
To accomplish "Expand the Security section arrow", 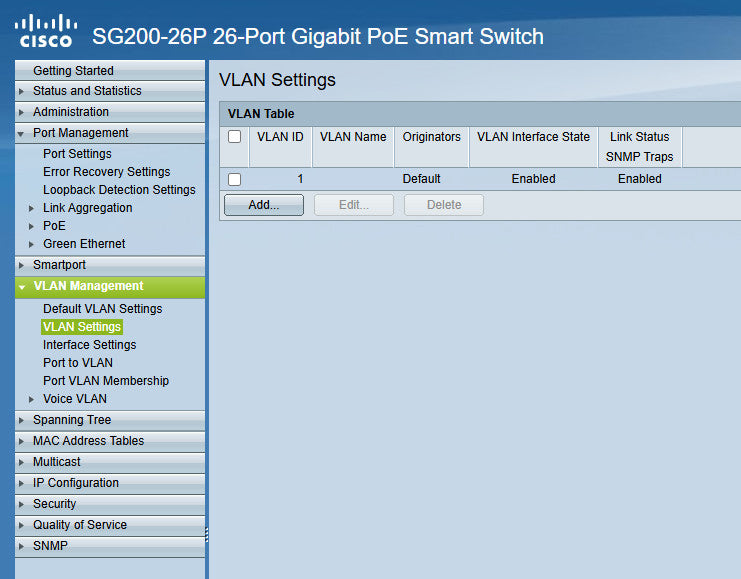I will pos(21,504).
